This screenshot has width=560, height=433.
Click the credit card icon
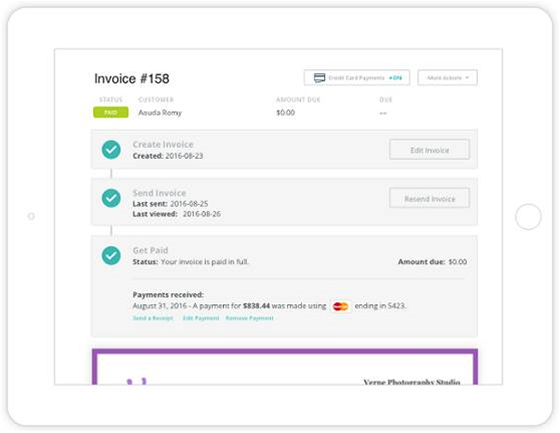pyautogui.click(x=319, y=78)
